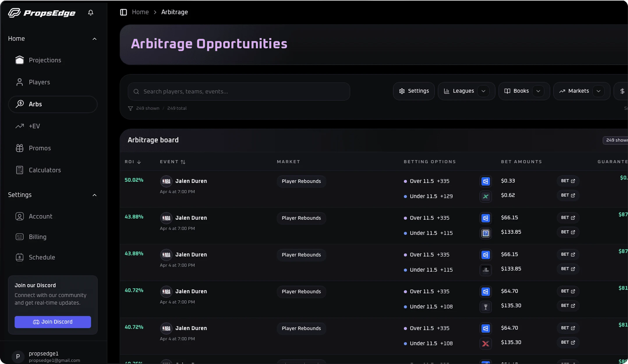Click BET next to first $66.15 amount

[568, 218]
